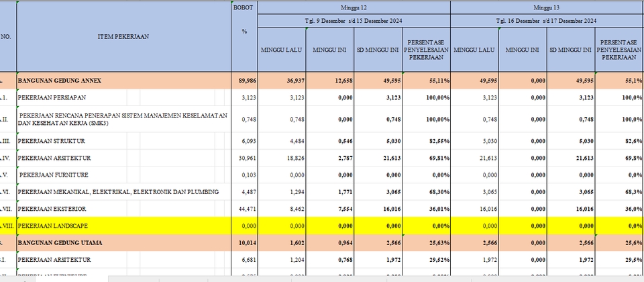Click the Minggu 12 PERSENTASE PENYELESAIAN PEKERJAAN header
Screen dimensions: 644x282
(426, 50)
